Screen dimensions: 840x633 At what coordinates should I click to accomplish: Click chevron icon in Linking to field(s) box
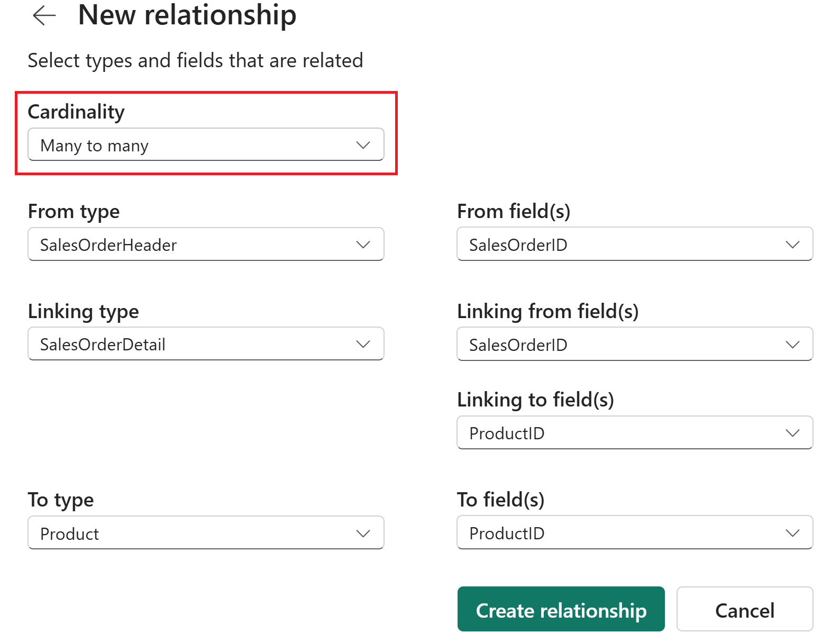(x=792, y=433)
